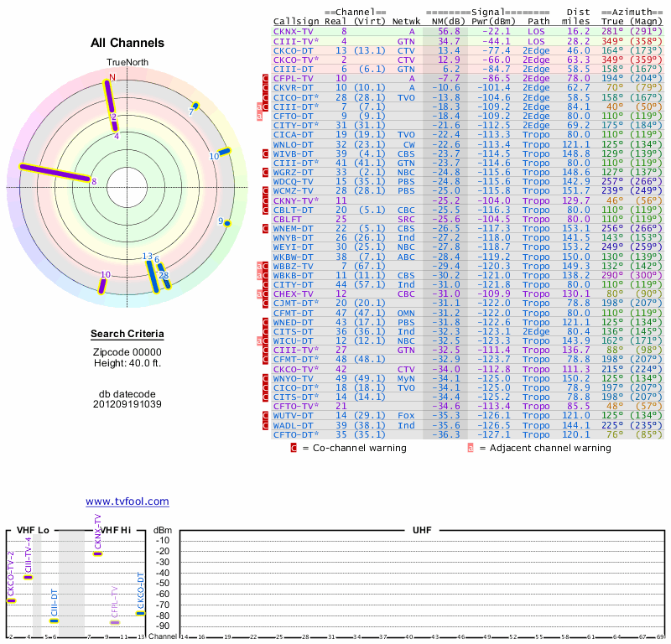The height and width of the screenshot is (644, 671).
Task: Open the www.tvfool.com link
Action: [x=127, y=501]
